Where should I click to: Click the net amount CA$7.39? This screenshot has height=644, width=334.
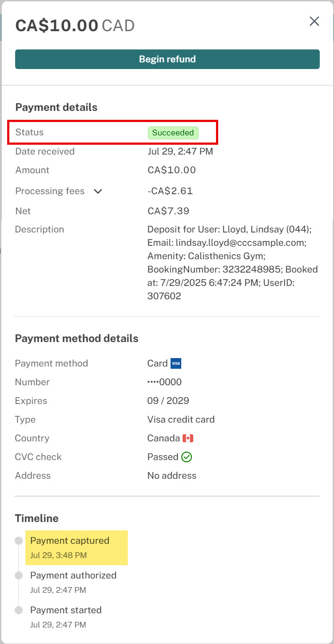click(x=166, y=211)
